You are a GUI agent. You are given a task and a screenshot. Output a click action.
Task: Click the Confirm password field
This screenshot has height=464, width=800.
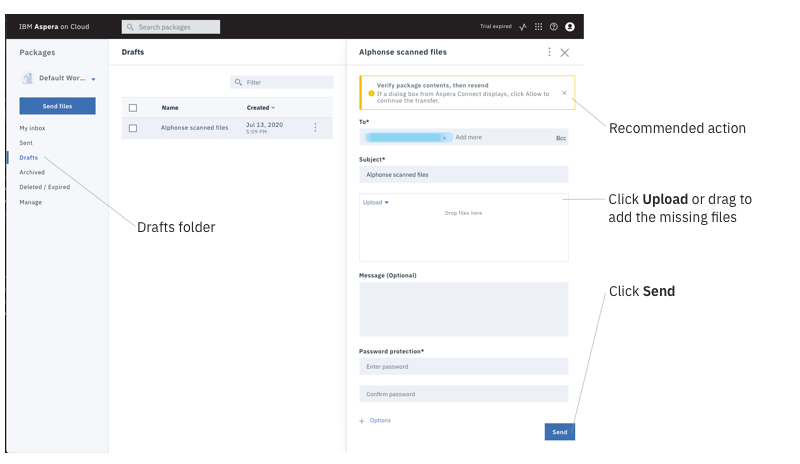tap(464, 394)
